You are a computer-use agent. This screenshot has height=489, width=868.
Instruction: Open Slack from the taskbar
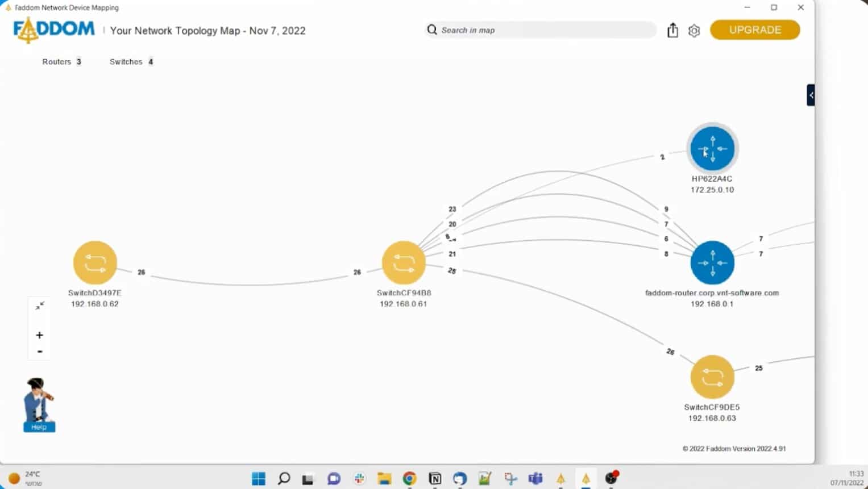(x=359, y=479)
